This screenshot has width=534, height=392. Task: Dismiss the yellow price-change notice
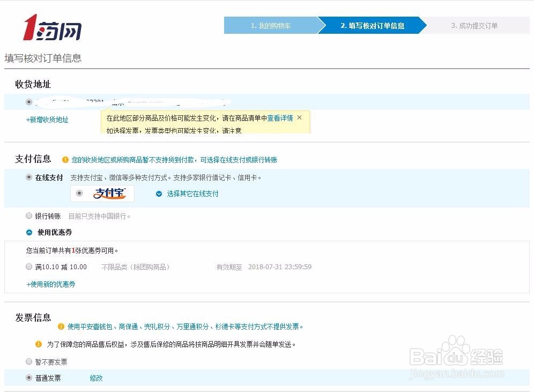[x=299, y=117]
